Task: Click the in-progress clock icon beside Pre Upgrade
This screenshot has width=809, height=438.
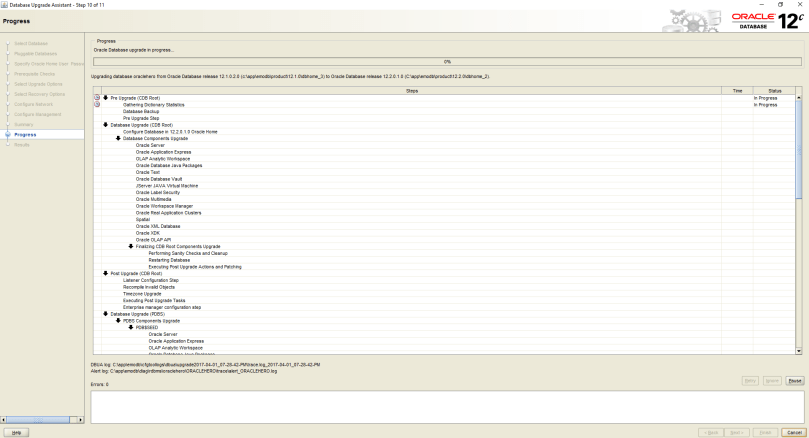Action: pyautogui.click(x=97, y=98)
